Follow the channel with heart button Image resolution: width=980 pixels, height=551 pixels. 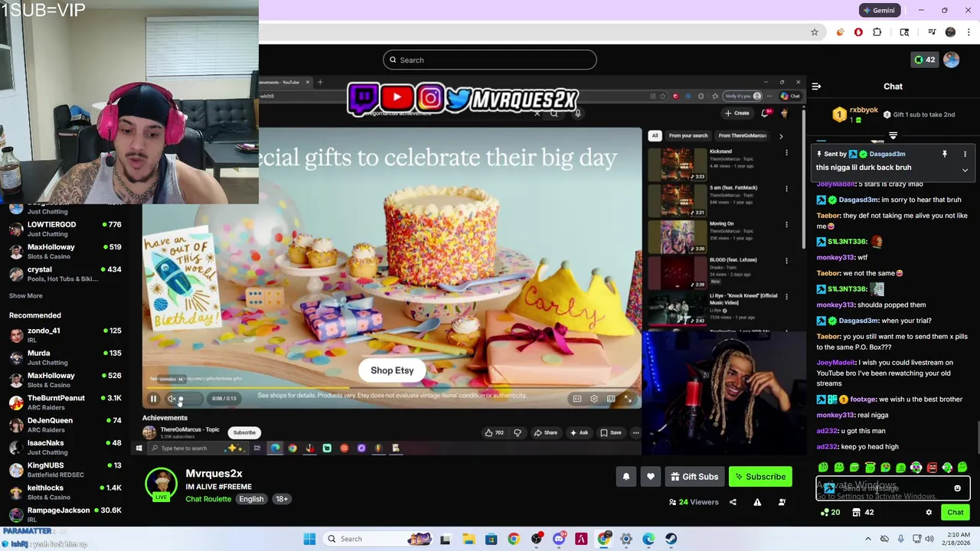(651, 477)
